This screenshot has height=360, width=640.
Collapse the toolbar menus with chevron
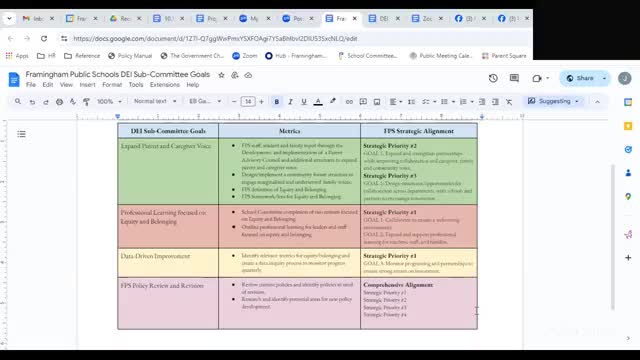597,102
